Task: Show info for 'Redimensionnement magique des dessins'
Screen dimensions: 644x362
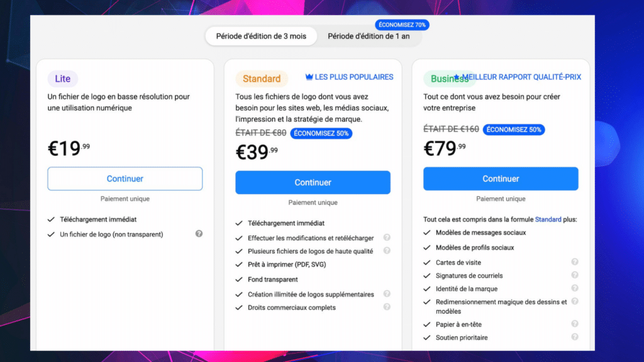Action: point(575,301)
